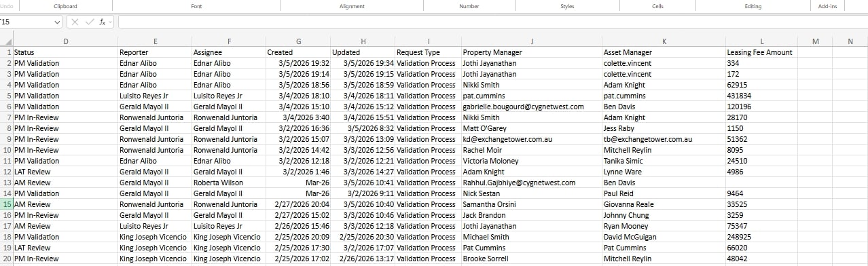Click the Enter checkmark icon in formula bar
The image size is (868, 266).
[x=89, y=22]
